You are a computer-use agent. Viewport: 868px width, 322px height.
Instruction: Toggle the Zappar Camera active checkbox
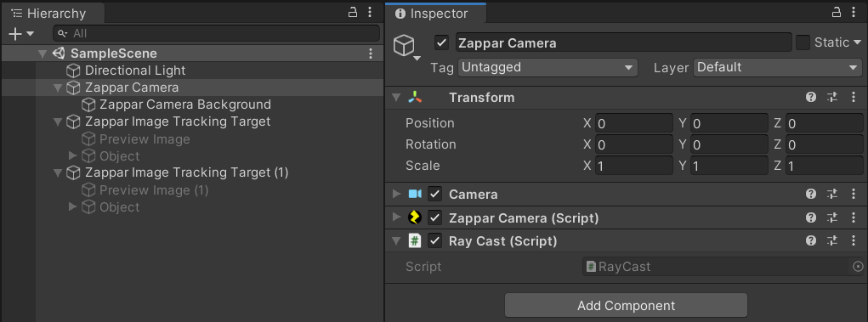pos(442,42)
